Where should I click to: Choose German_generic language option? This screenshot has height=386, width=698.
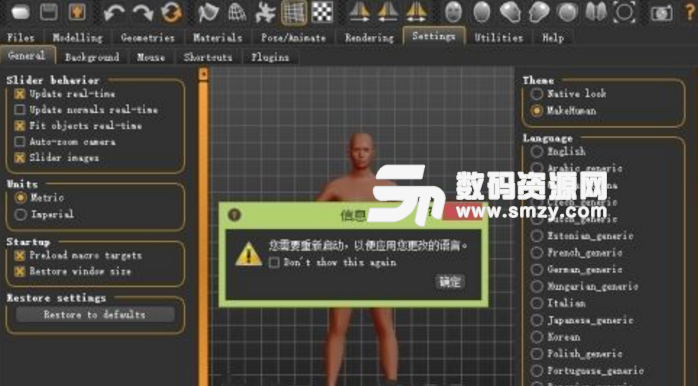(537, 270)
